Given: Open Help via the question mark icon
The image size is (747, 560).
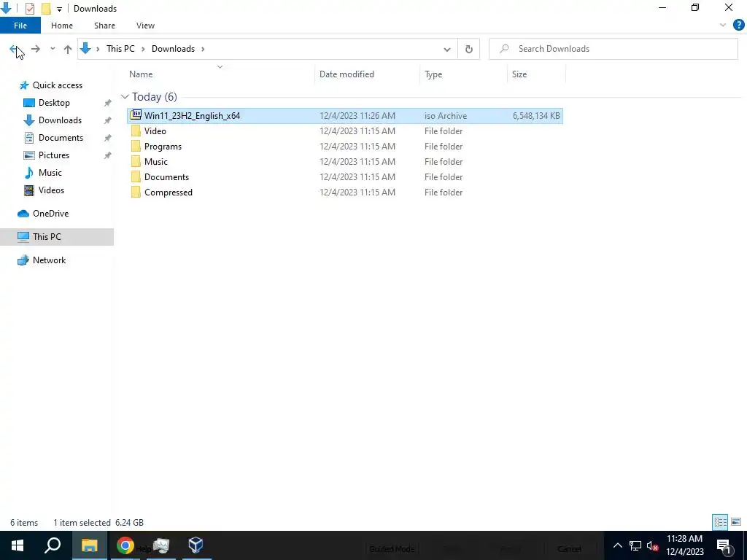Looking at the screenshot, I should pos(738,25).
